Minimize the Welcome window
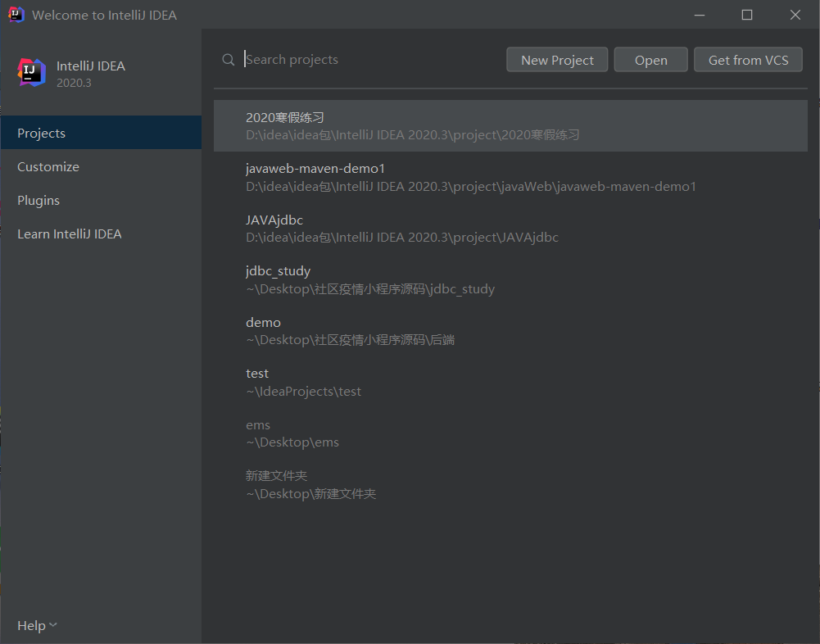This screenshot has height=644, width=820. point(700,15)
